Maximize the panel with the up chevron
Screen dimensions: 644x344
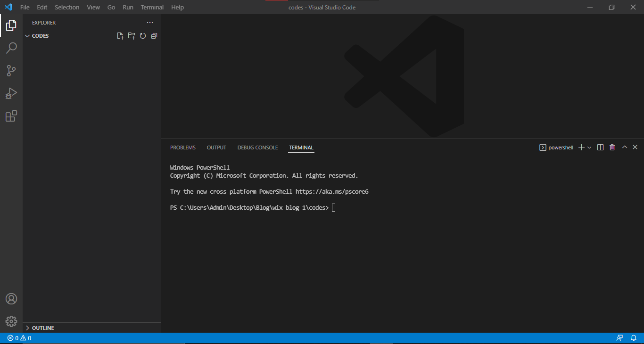coord(625,147)
